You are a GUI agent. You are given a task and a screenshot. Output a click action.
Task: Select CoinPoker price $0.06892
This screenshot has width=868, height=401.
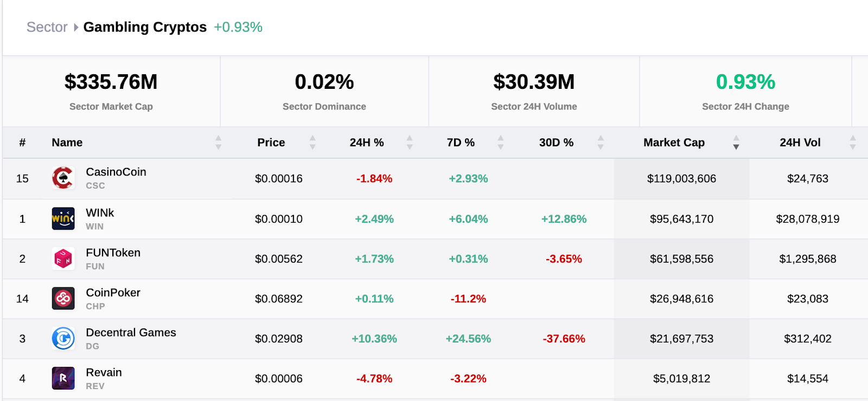click(279, 299)
